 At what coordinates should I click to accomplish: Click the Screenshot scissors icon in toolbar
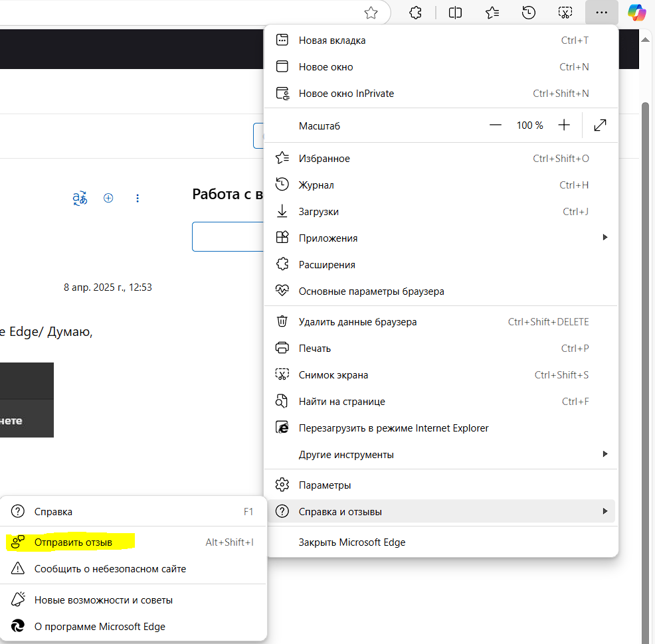tap(565, 13)
